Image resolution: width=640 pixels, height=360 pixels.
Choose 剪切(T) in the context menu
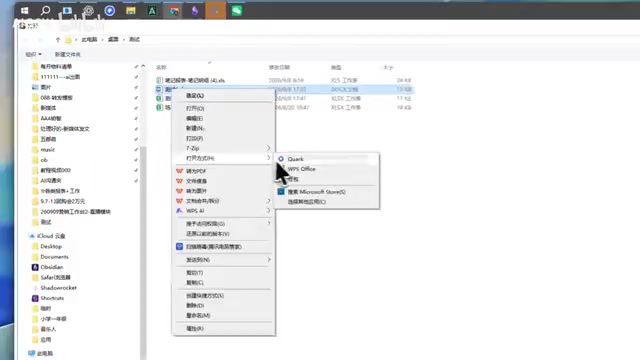194,273
